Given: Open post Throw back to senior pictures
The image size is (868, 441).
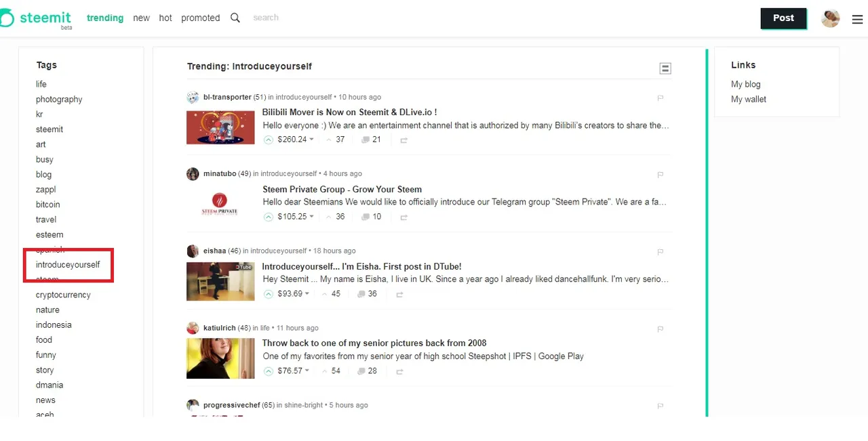Looking at the screenshot, I should click(374, 343).
